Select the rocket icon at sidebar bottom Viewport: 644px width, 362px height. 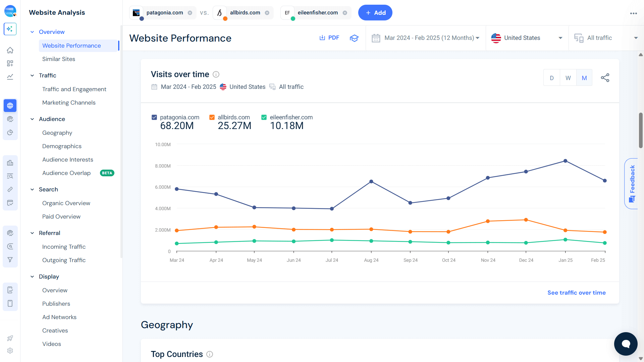click(10, 338)
